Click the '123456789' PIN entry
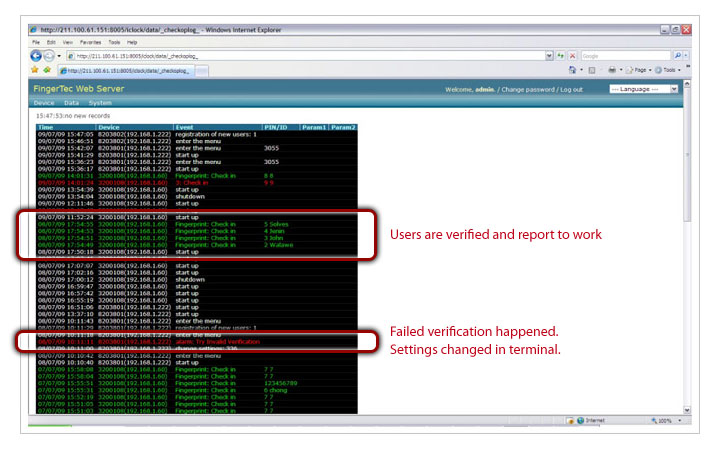 (281, 383)
